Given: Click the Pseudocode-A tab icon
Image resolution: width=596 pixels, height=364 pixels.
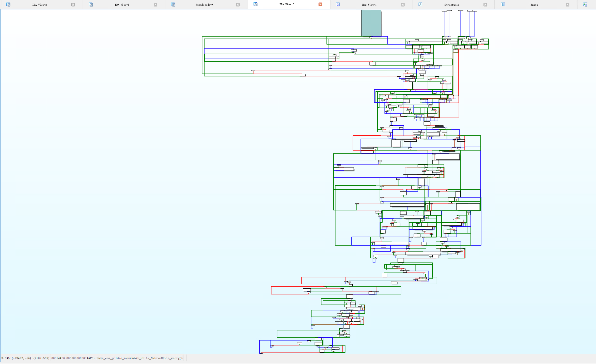Looking at the screenshot, I should click(173, 5).
